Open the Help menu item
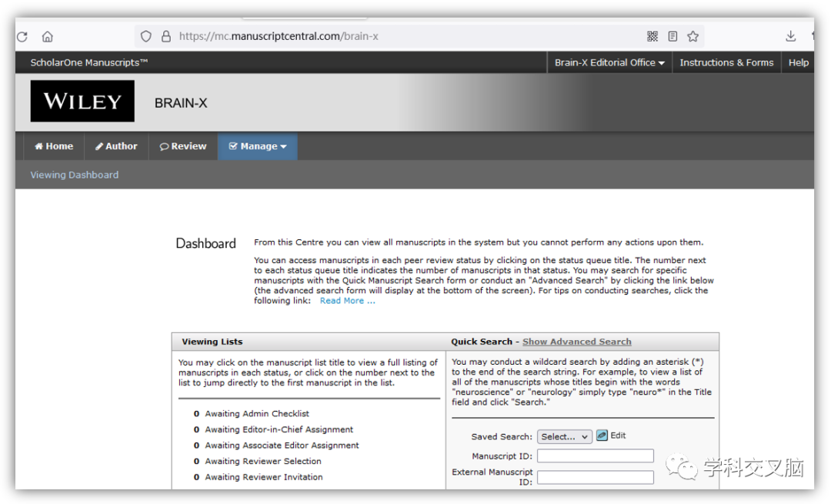This screenshot has height=504, width=831. pyautogui.click(x=798, y=62)
